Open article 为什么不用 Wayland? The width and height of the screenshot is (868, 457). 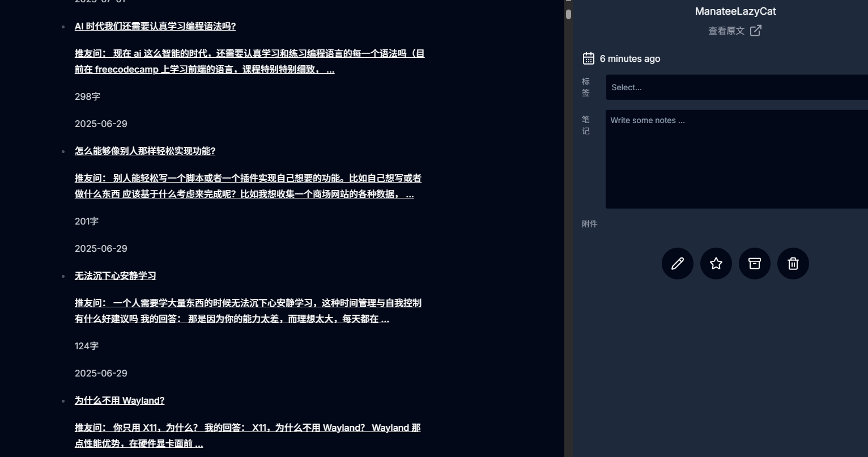(120, 400)
